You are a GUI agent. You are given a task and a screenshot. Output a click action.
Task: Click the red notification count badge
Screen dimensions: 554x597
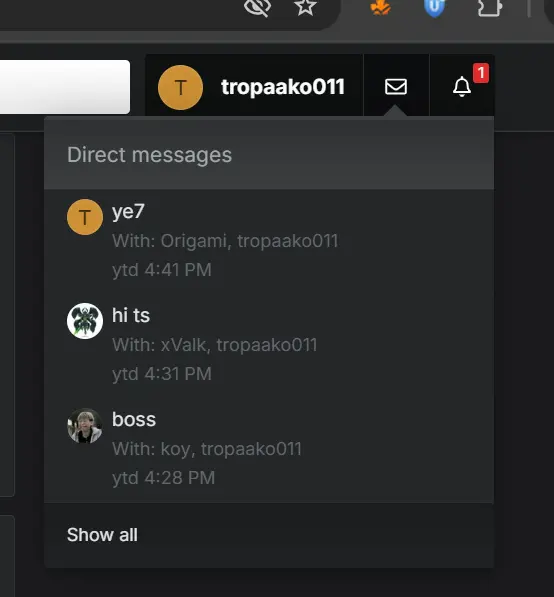[481, 73]
